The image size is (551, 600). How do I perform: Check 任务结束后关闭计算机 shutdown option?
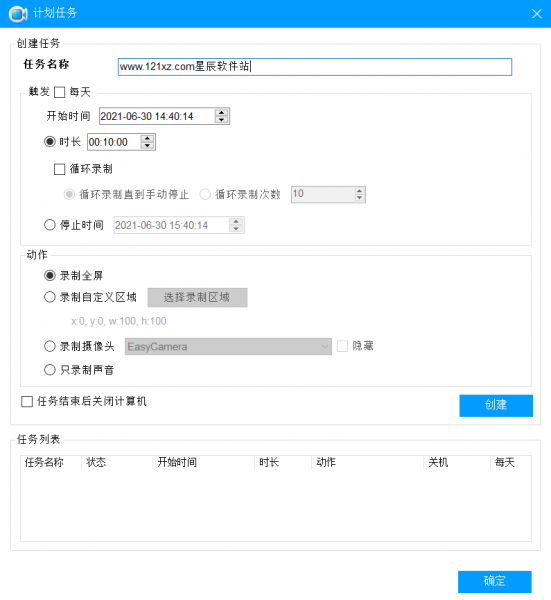click(x=27, y=402)
